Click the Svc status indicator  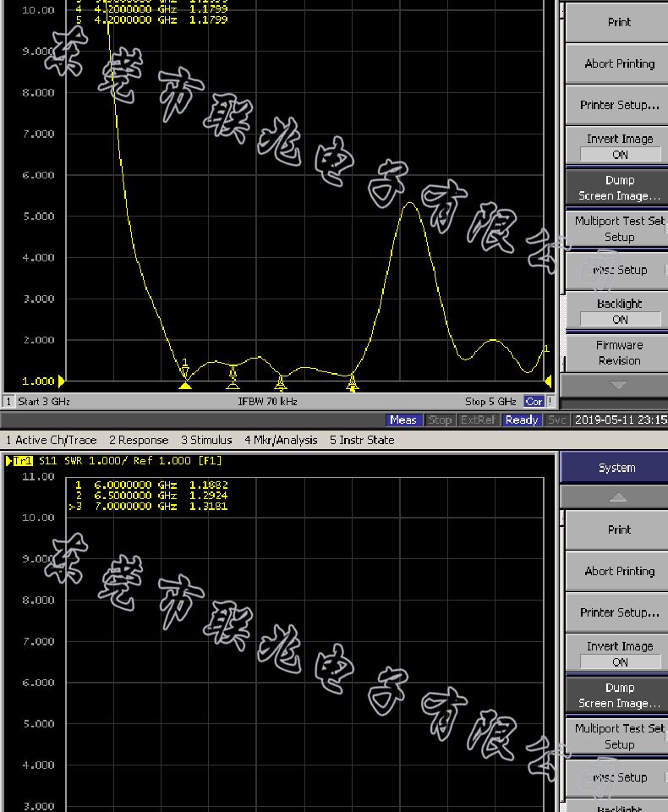(x=556, y=420)
